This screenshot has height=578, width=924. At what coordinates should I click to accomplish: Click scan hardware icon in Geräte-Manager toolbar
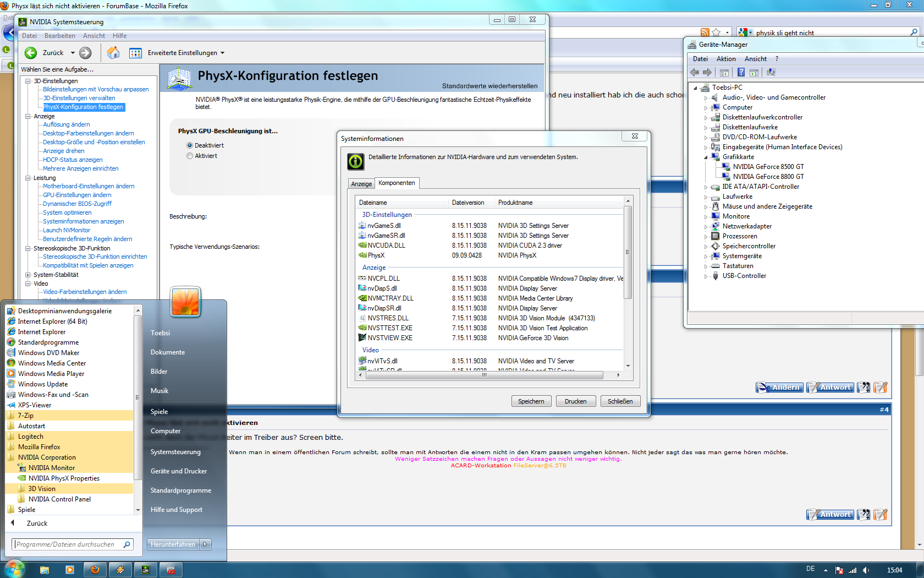pos(771,72)
